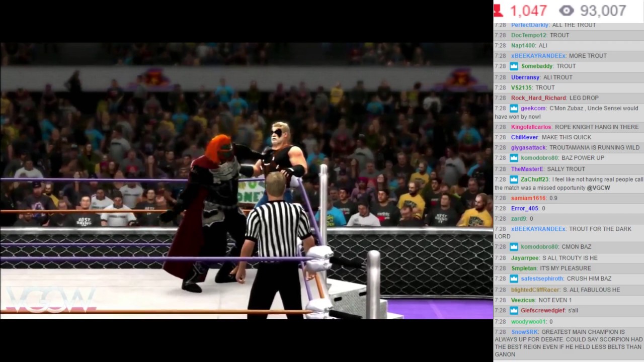Click the Smpletan username
Screen dimensions: 644x362
(524, 268)
